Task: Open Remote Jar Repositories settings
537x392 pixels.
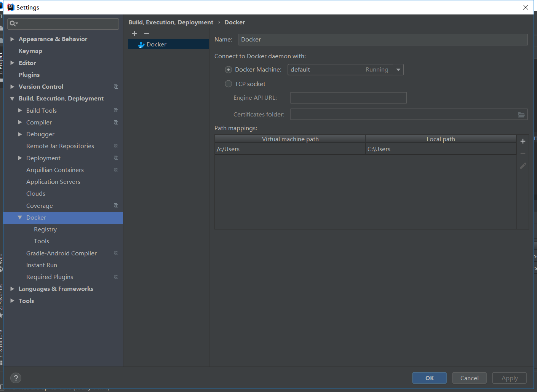Action: (x=60, y=146)
